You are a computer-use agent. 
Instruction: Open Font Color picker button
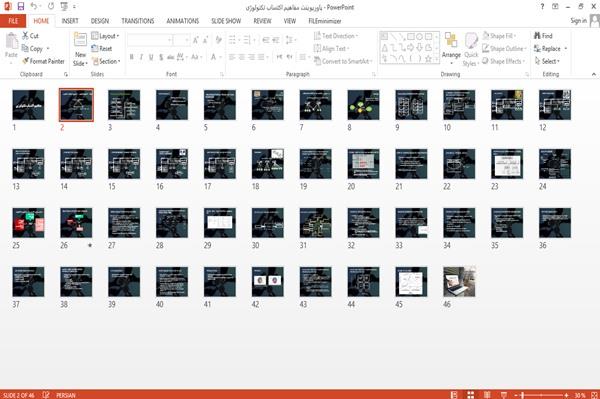tap(214, 57)
